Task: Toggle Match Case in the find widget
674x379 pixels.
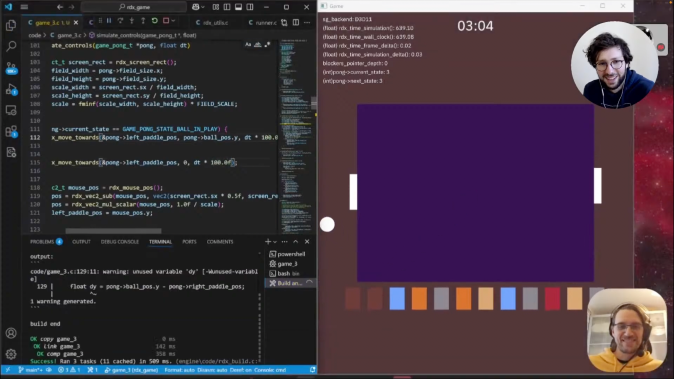Action: point(248,45)
